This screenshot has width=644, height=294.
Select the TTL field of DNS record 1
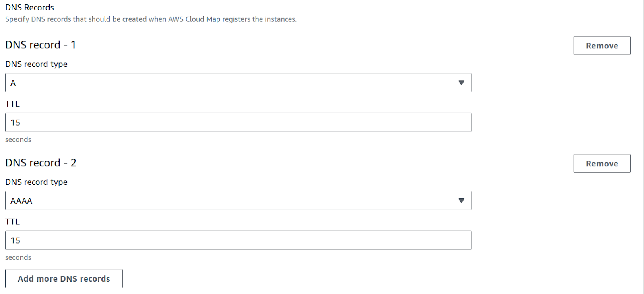pos(237,122)
